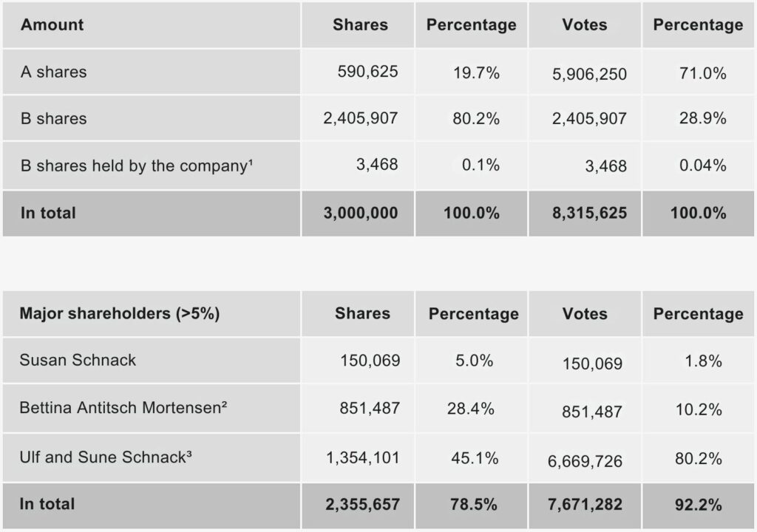
Task: Click Bettina Antitsch Mortensen name
Action: pos(123,407)
